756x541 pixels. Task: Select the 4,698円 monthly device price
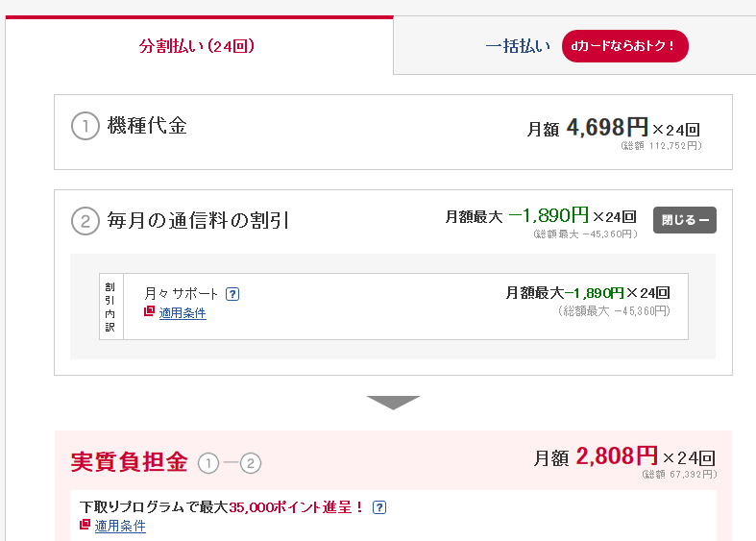pos(607,127)
